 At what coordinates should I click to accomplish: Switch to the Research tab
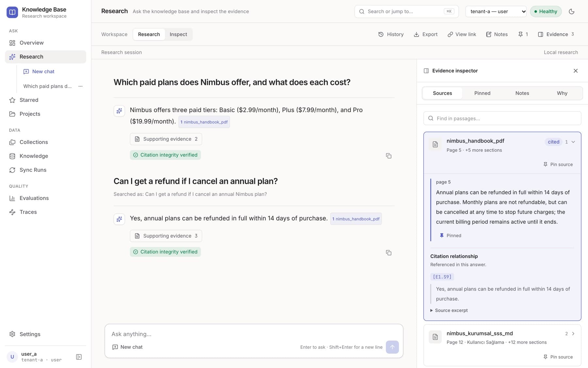click(x=149, y=34)
